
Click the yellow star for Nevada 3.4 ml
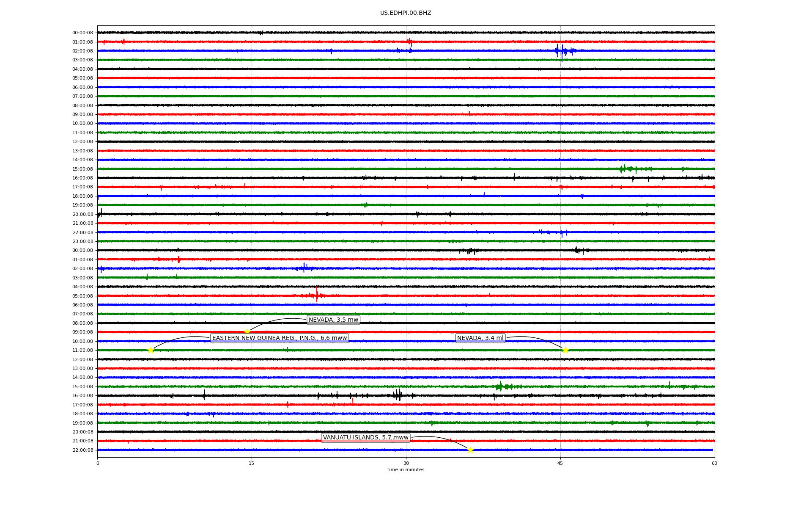click(565, 350)
